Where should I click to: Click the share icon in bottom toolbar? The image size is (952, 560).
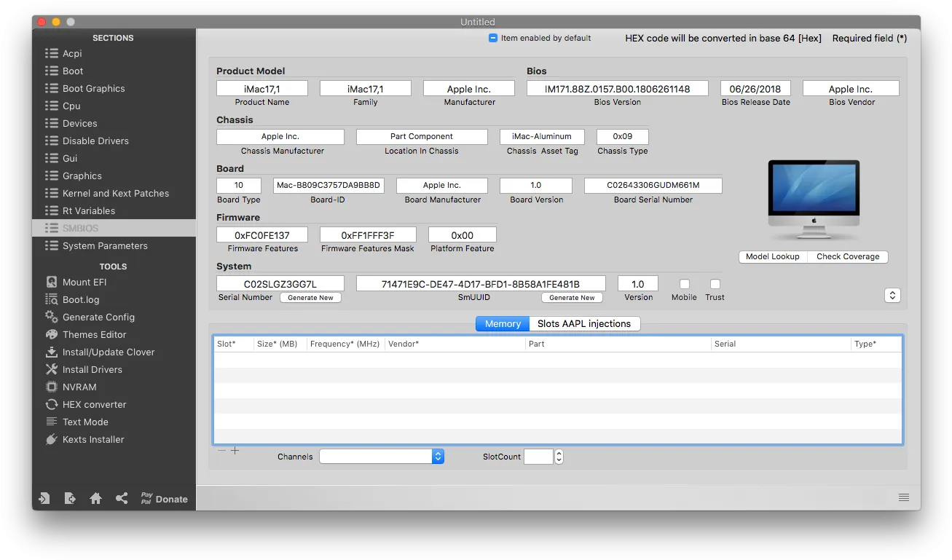pos(122,499)
